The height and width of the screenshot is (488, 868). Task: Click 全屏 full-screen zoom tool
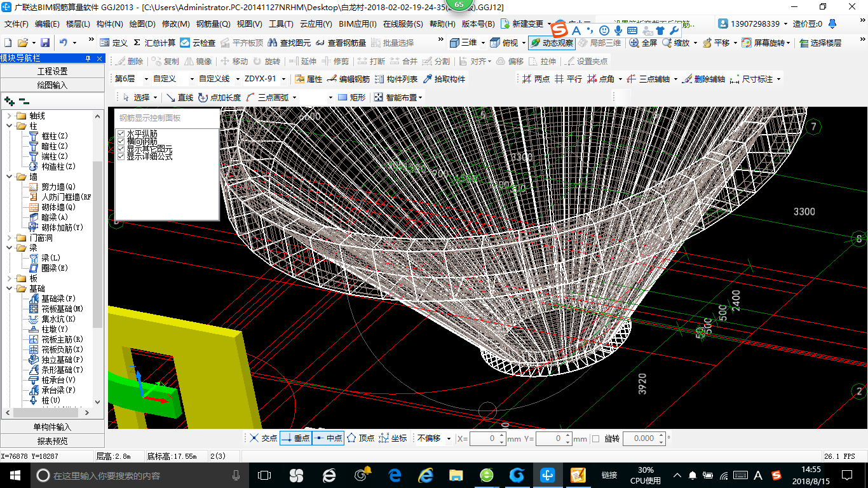(x=643, y=43)
